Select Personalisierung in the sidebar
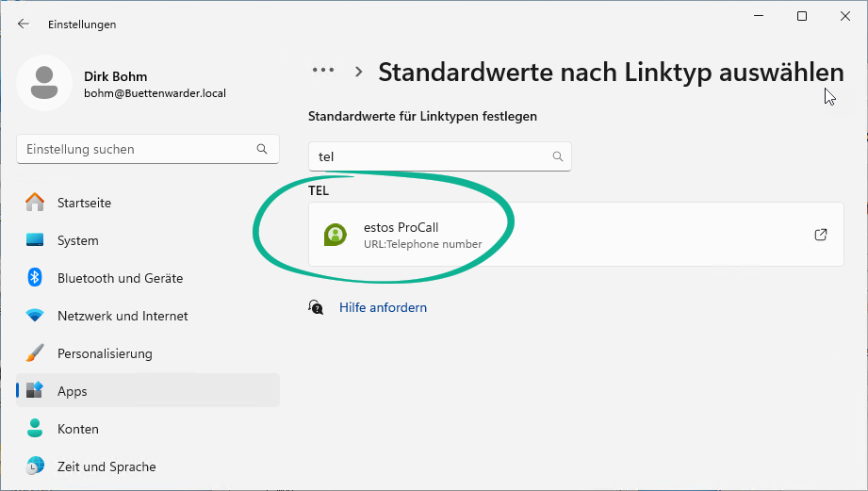This screenshot has height=491, width=868. click(105, 353)
